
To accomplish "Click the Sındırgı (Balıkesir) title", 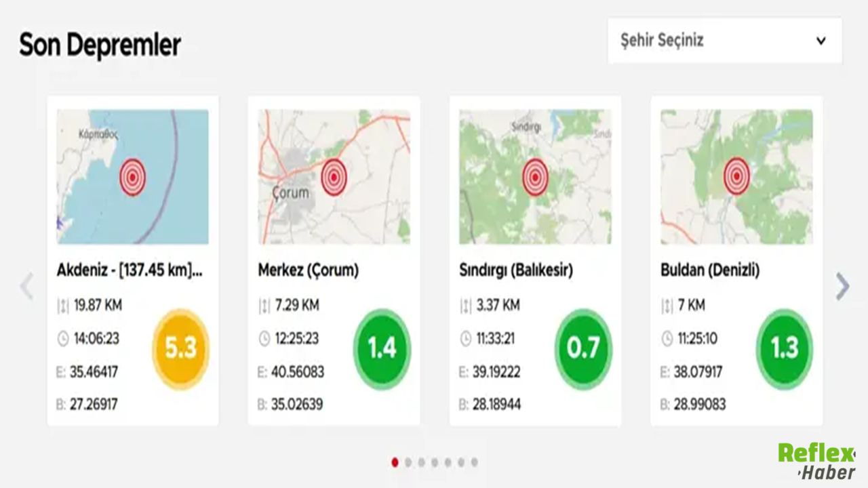I will pos(516,270).
